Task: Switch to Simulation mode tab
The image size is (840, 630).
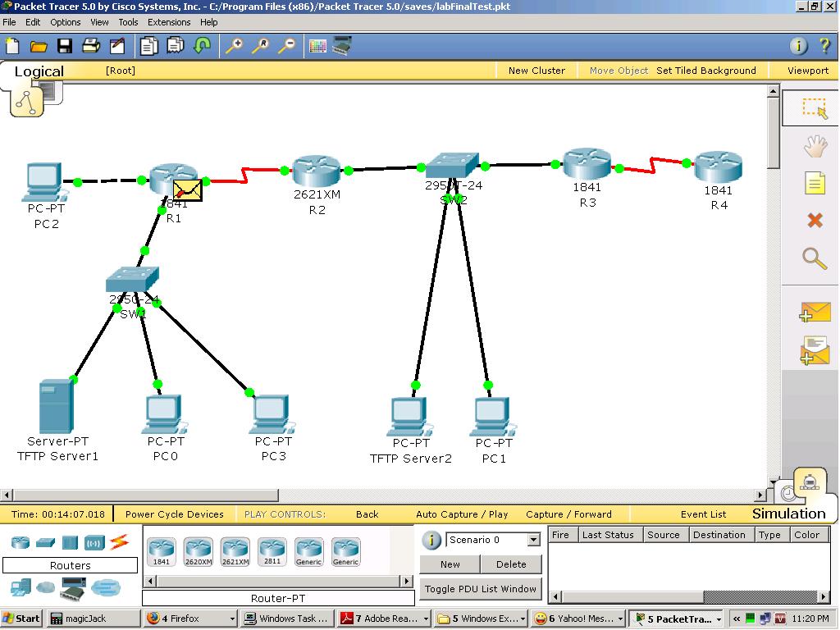Action: [788, 514]
